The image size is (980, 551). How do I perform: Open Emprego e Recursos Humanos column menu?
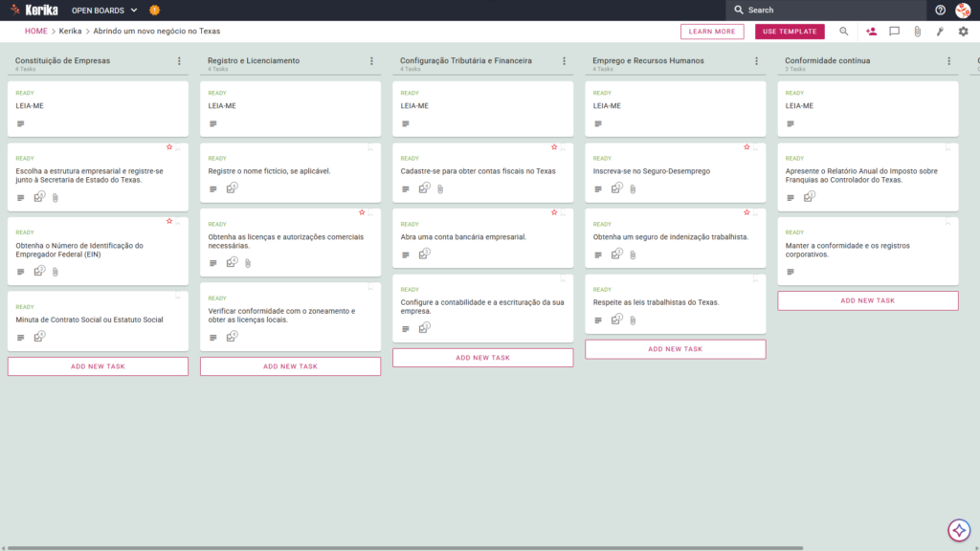click(x=757, y=61)
